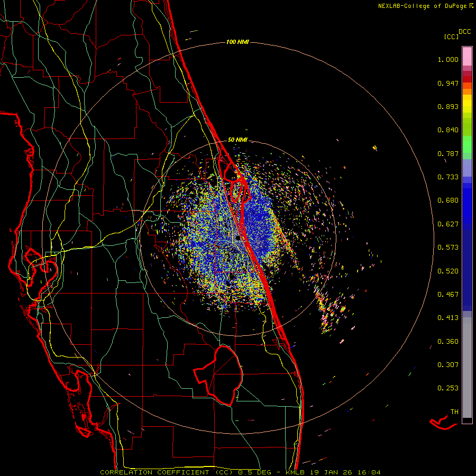476x476 pixels.
Task: Click the 1.000 scale value
Action: point(448,59)
